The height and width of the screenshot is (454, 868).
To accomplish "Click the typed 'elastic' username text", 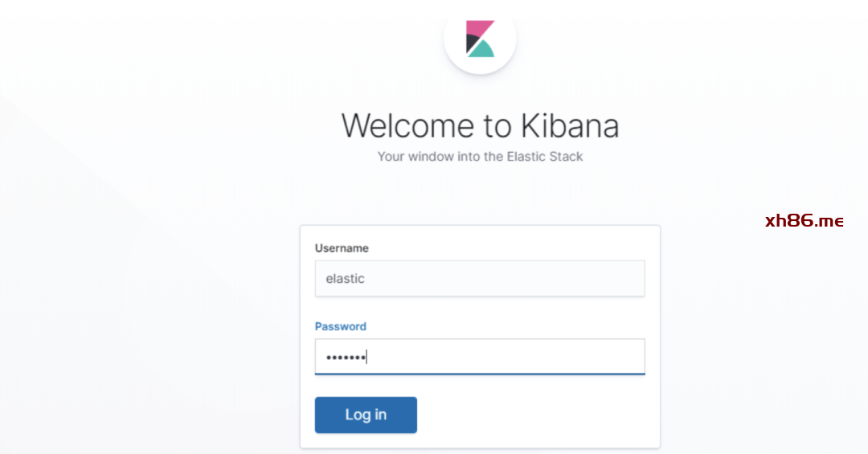I will [x=345, y=279].
